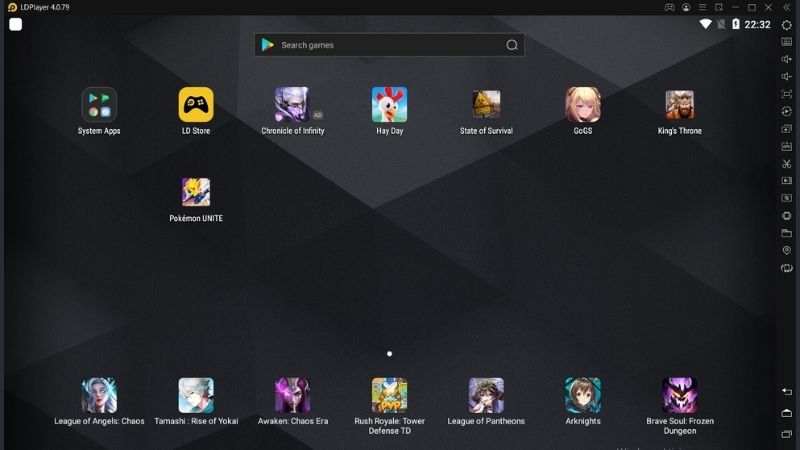Start the video recorder sidebar icon
Image resolution: width=800 pixels, height=450 pixels.
point(787,181)
